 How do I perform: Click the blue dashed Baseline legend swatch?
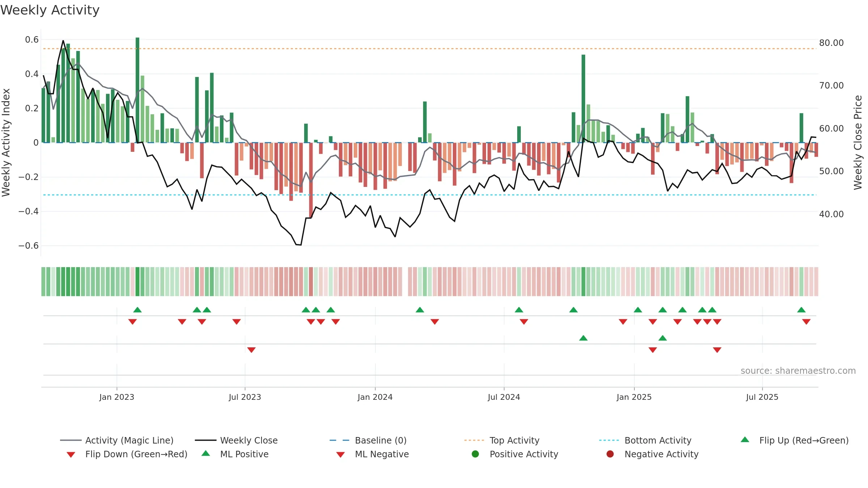tap(340, 440)
